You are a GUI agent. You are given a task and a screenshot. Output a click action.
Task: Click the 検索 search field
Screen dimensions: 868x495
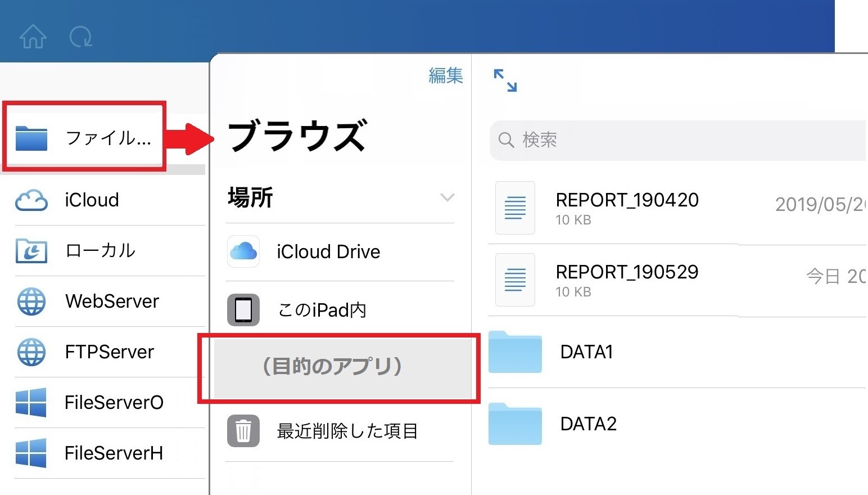675,140
